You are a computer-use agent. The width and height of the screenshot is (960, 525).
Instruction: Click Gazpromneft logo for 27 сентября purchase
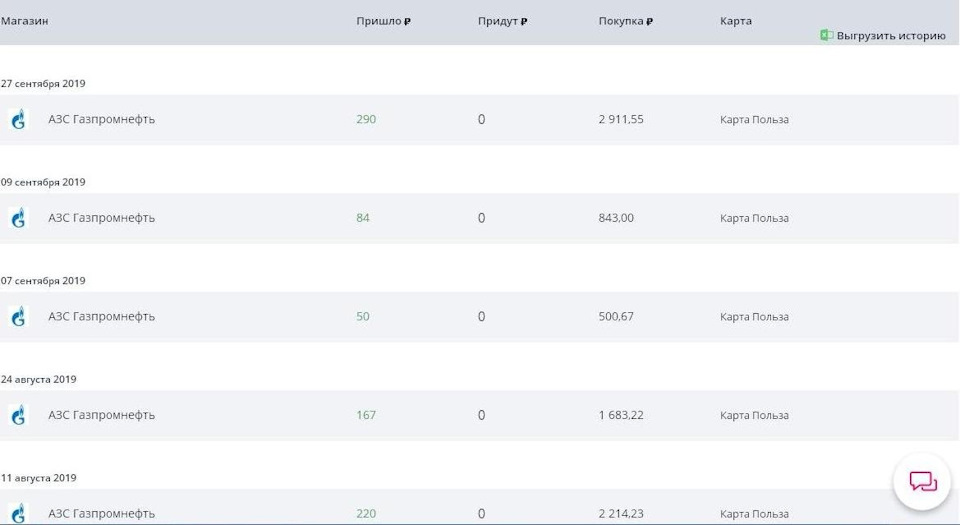click(x=19, y=119)
